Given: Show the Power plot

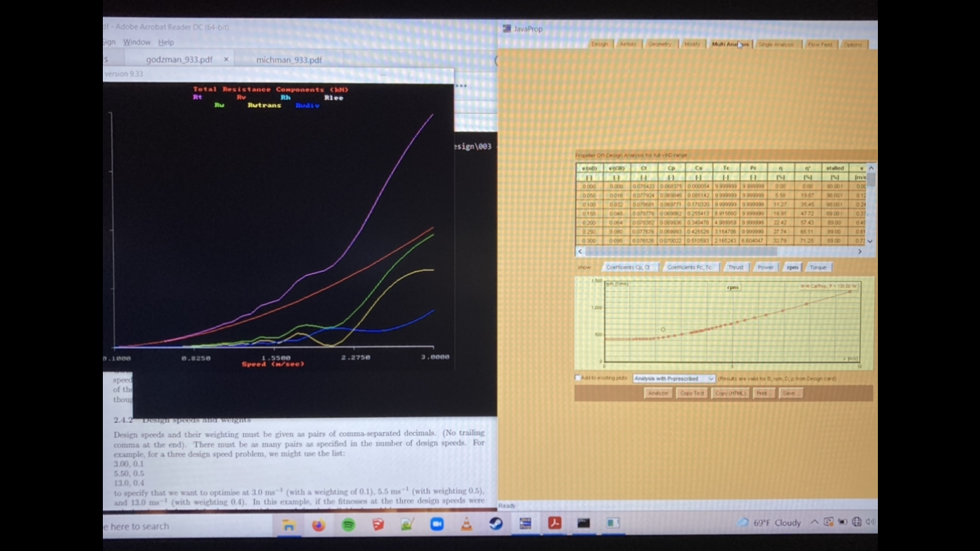Looking at the screenshot, I should (x=765, y=267).
